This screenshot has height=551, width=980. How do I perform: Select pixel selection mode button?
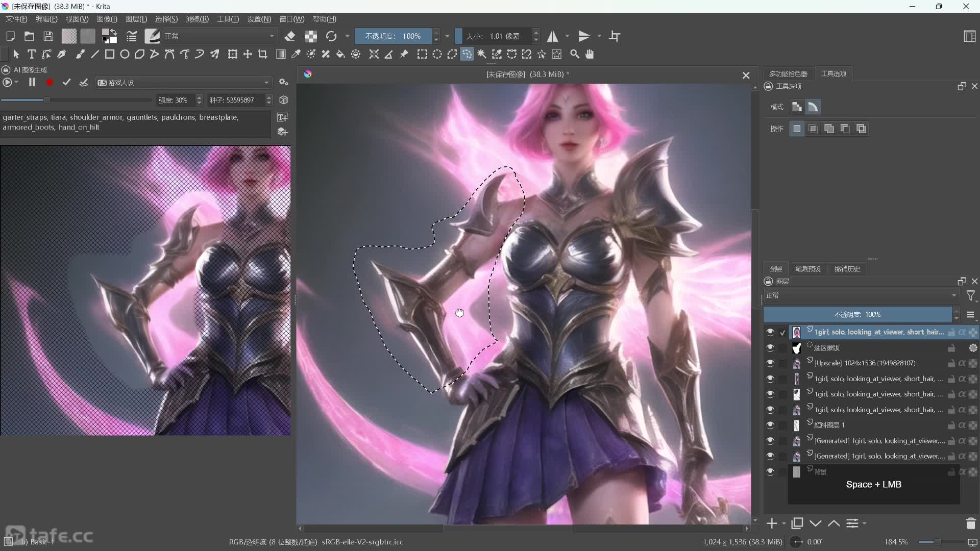[x=797, y=107]
